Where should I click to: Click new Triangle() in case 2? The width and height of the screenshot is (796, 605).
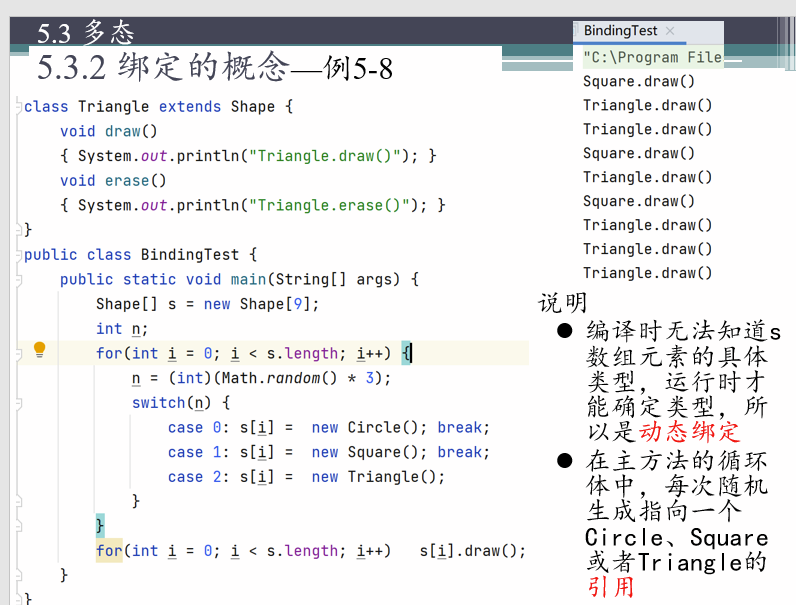[374, 477]
